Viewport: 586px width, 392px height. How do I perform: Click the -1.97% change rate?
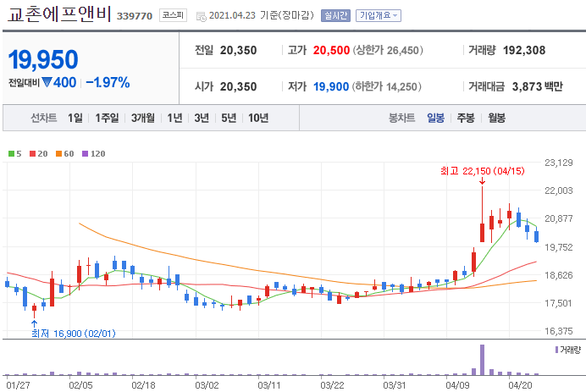(x=108, y=82)
